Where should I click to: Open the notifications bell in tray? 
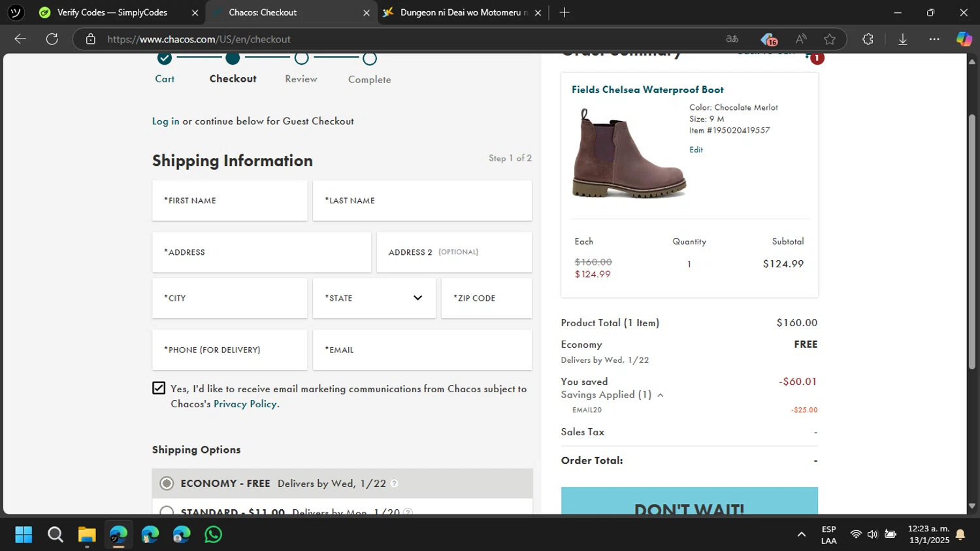(x=960, y=535)
